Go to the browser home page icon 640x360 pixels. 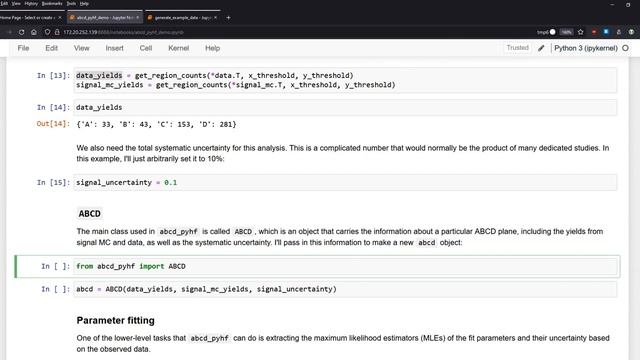coord(34,32)
